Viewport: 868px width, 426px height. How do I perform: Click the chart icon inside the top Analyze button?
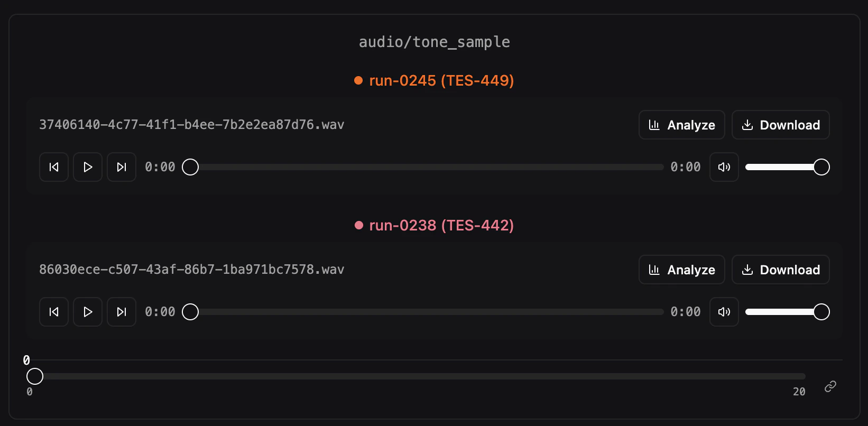[655, 125]
